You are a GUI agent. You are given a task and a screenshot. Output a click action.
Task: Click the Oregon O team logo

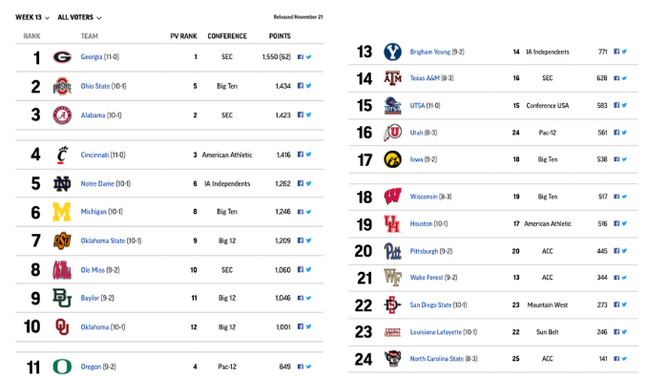[x=62, y=367]
